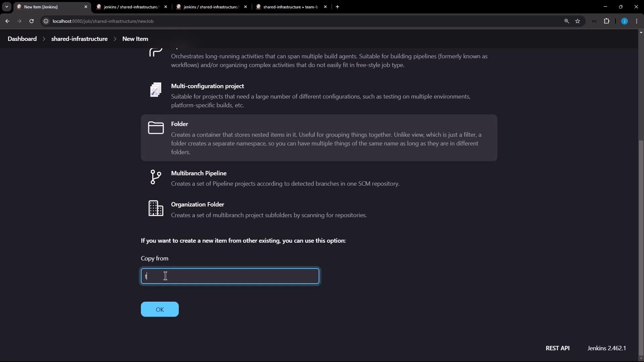Image resolution: width=644 pixels, height=362 pixels.
Task: Select the Multi-configuration project icon
Action: point(156,90)
